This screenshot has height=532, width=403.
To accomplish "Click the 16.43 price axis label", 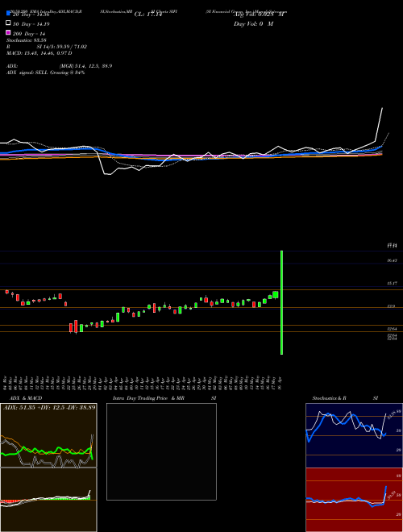I will pos(392,260).
